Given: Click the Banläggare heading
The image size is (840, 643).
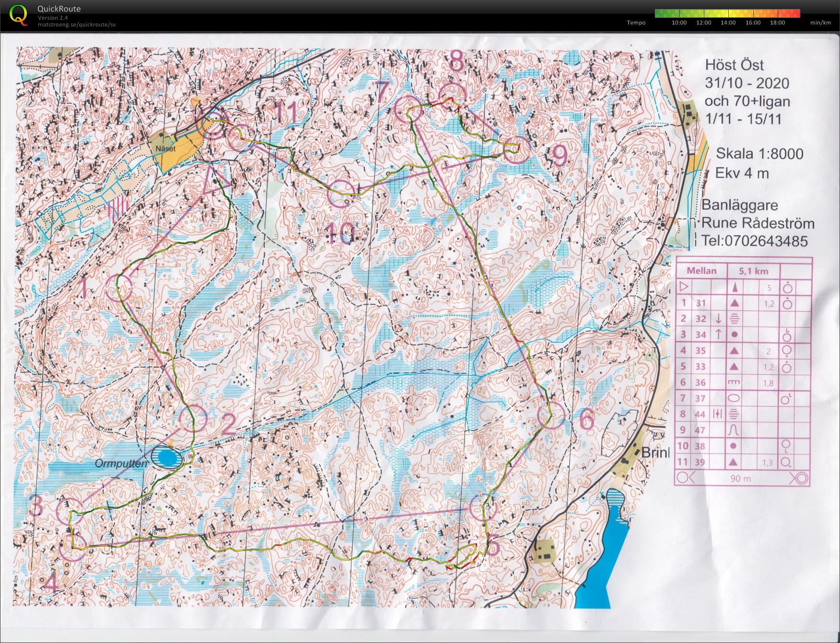Looking at the screenshot, I should pos(739,205).
